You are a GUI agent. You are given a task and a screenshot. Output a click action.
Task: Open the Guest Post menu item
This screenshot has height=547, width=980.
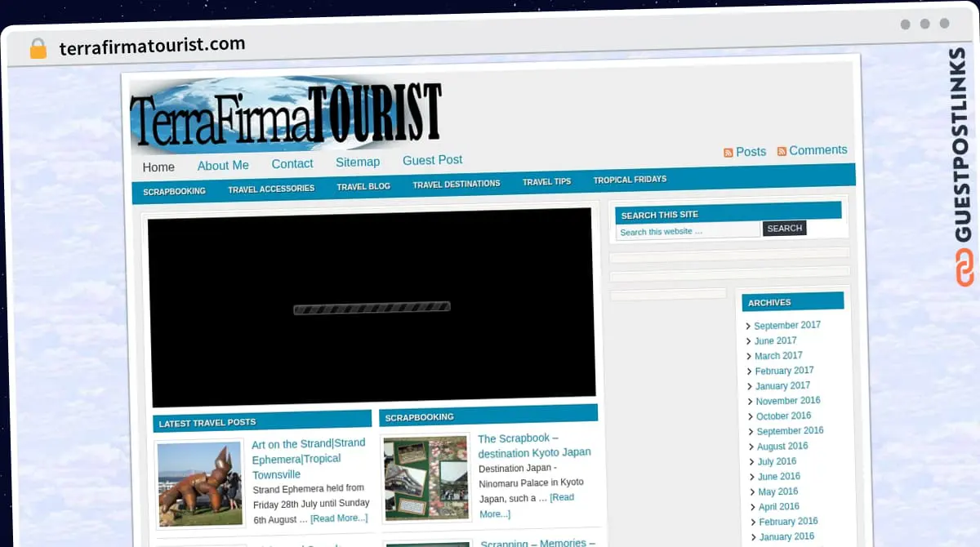[432, 160]
